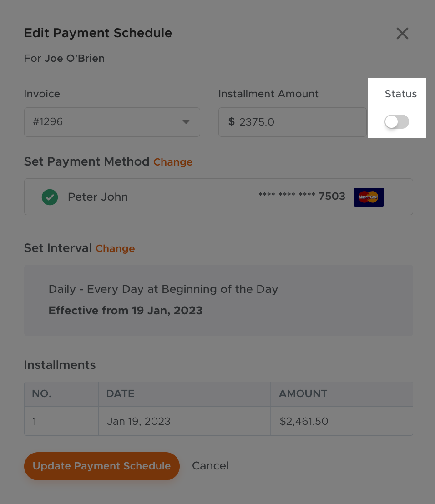The image size is (435, 504).
Task: Click the Effective from 19 Jan, 2023 text
Action: pos(126,311)
